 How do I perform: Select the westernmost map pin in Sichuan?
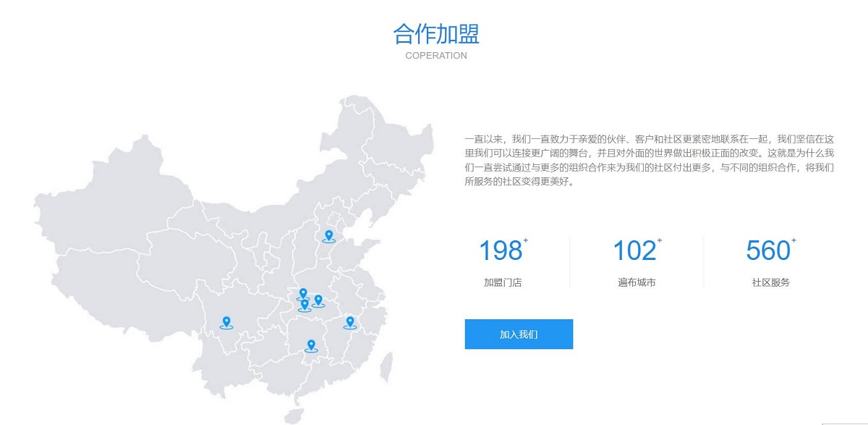226,322
